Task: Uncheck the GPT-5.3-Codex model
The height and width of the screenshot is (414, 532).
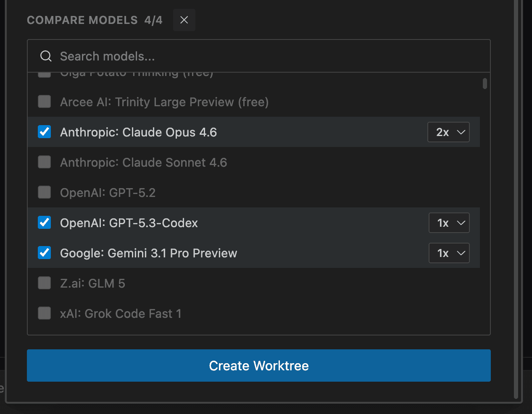Action: click(x=44, y=223)
